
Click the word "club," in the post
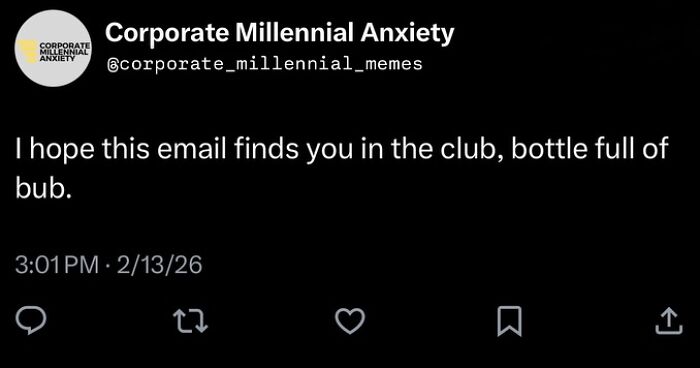(472, 148)
